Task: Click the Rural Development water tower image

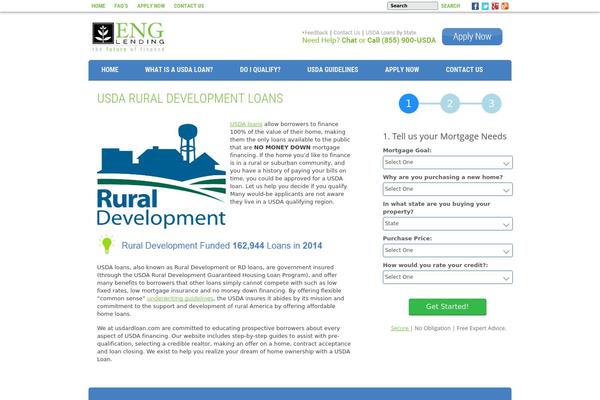Action: (x=161, y=176)
